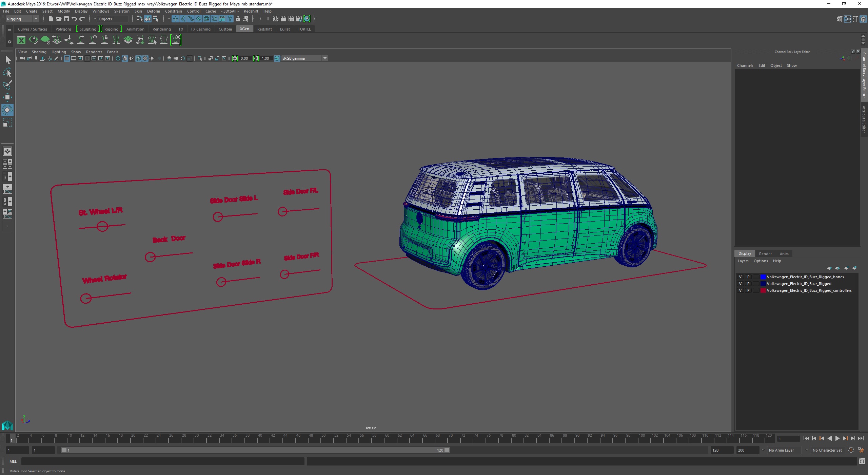
Task: Open the Attribute Editor side tab
Action: (864, 119)
